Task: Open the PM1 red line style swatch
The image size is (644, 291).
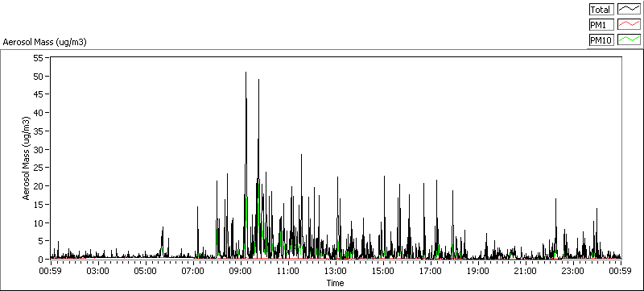Action: tap(629, 25)
